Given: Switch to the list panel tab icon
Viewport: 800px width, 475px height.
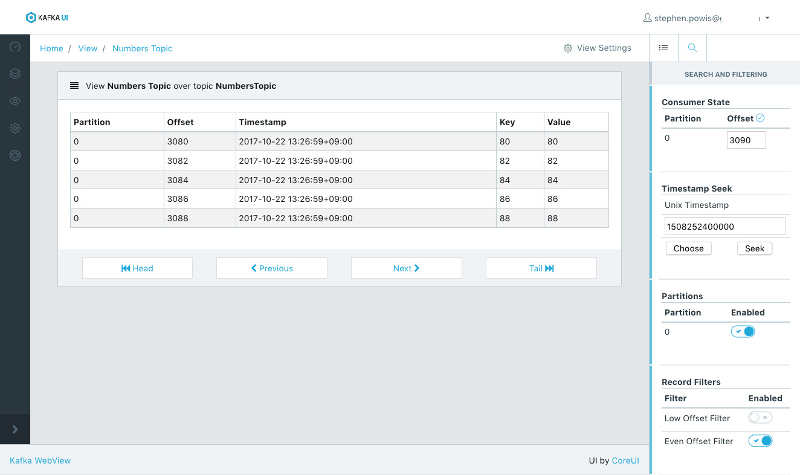Looking at the screenshot, I should click(x=663, y=47).
